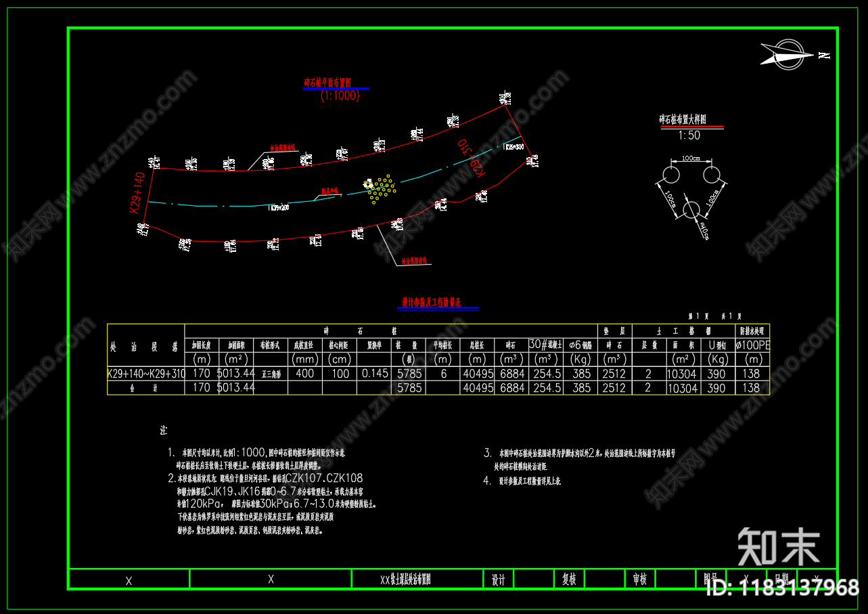Image resolution: width=868 pixels, height=614 pixels.
Task: Click the '30#混凝土' column header
Action: (x=547, y=345)
